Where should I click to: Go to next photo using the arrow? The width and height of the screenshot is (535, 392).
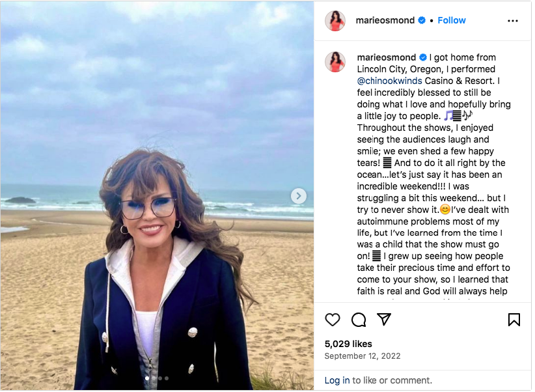(298, 196)
